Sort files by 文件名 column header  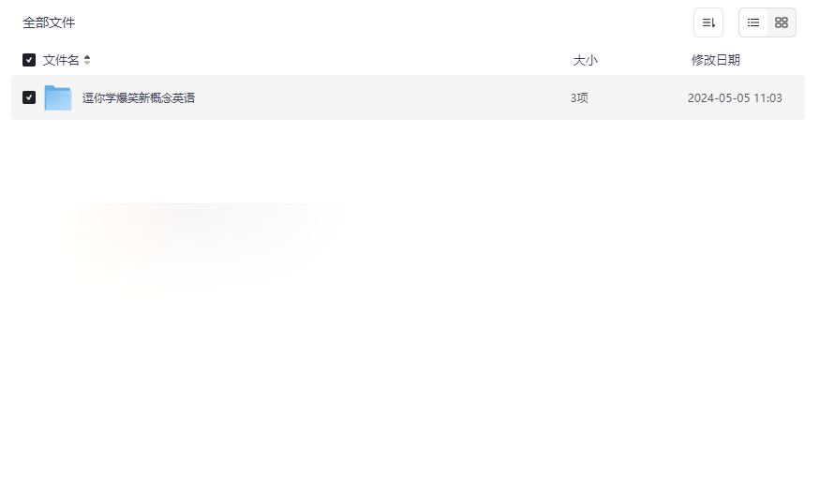click(61, 60)
